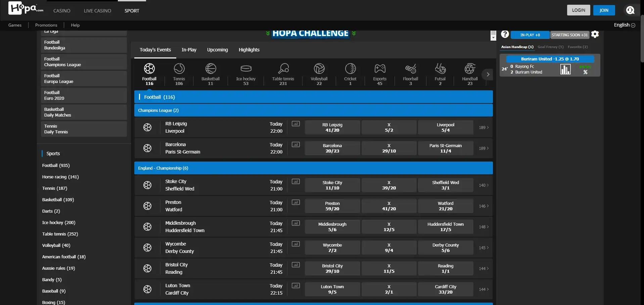Image resolution: width=644 pixels, height=305 pixels.
Task: Open the help question mark icon
Action: click(x=505, y=34)
